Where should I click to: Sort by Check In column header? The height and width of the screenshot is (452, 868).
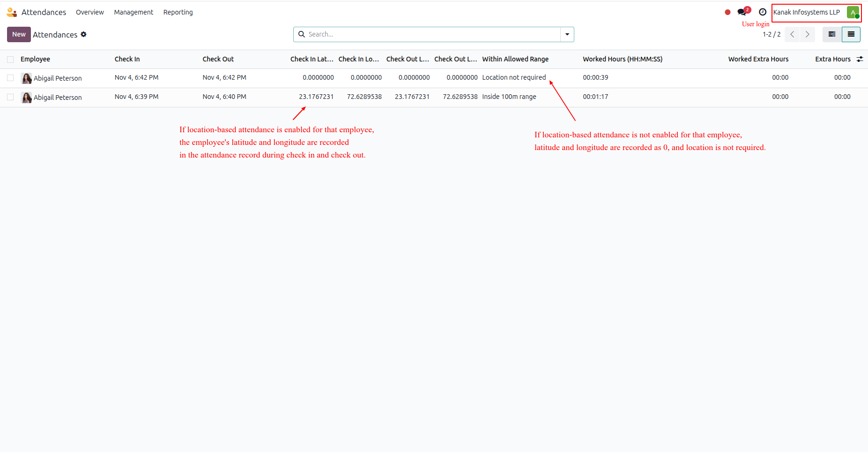tap(127, 59)
